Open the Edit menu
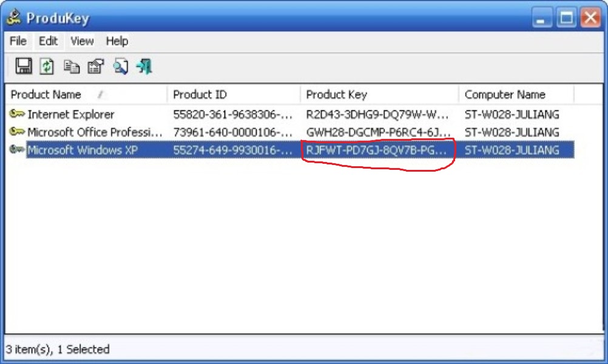This screenshot has width=608, height=364. point(48,41)
